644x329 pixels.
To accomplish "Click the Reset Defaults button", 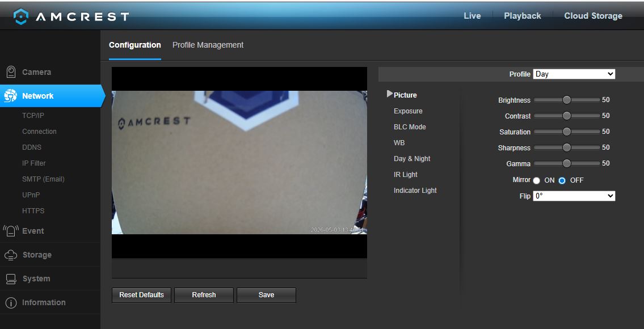I will coord(141,295).
